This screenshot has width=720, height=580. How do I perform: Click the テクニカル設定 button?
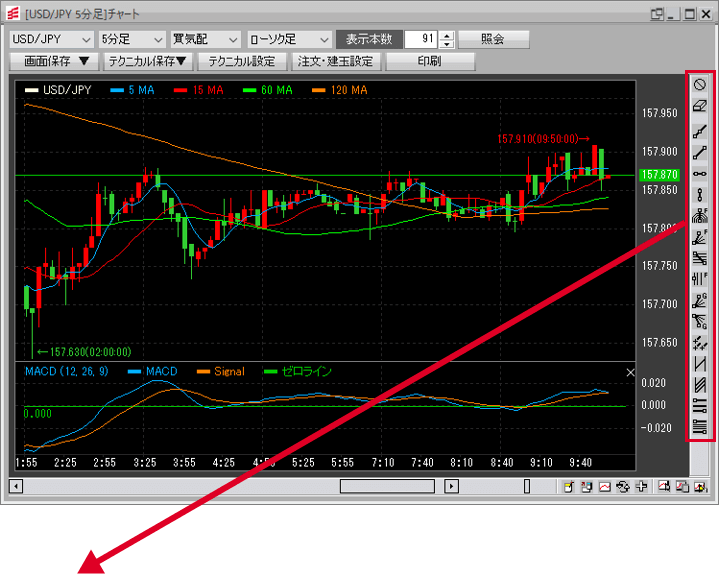[242, 62]
